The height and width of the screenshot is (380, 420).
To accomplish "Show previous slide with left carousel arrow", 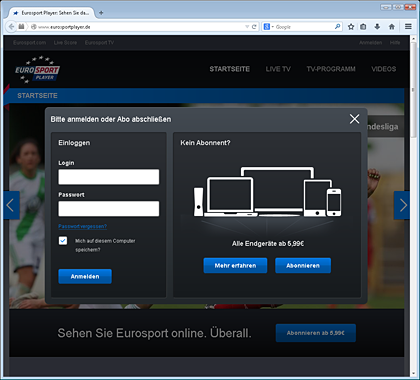I will coord(12,205).
